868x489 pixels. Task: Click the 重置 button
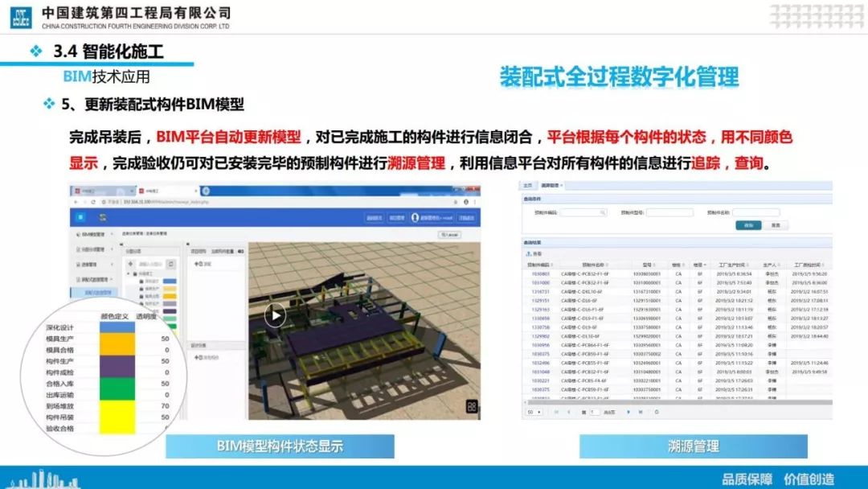point(776,225)
